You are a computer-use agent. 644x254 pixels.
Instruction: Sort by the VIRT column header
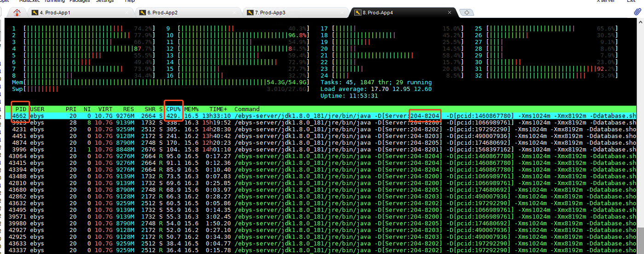pos(105,109)
